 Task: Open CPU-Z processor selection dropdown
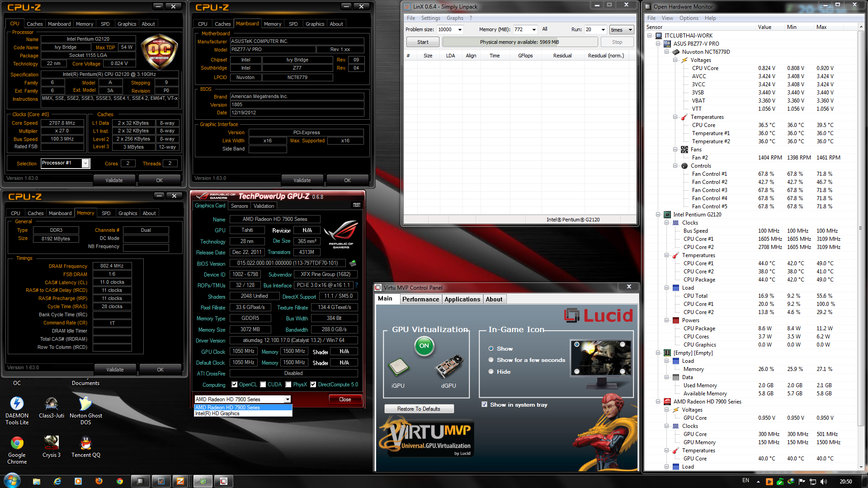pos(85,164)
